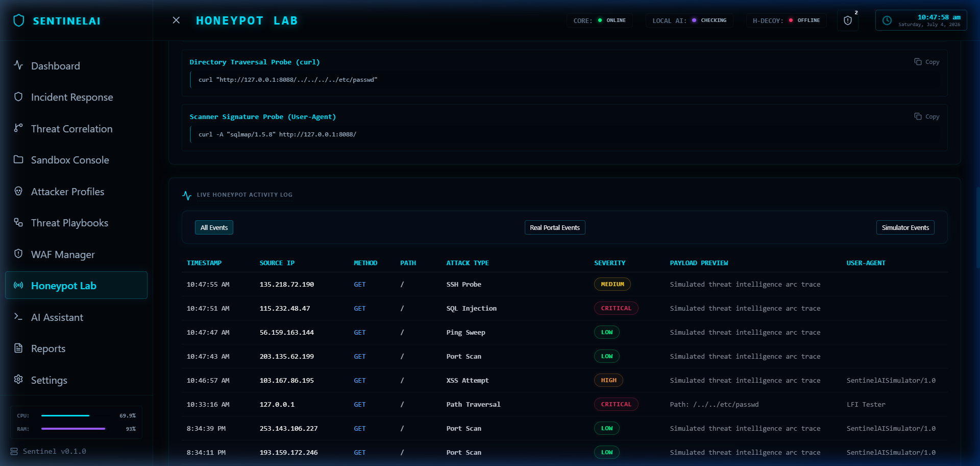This screenshot has height=466, width=980.
Task: Click the GET method for 56.159.163.144
Action: 360,332
